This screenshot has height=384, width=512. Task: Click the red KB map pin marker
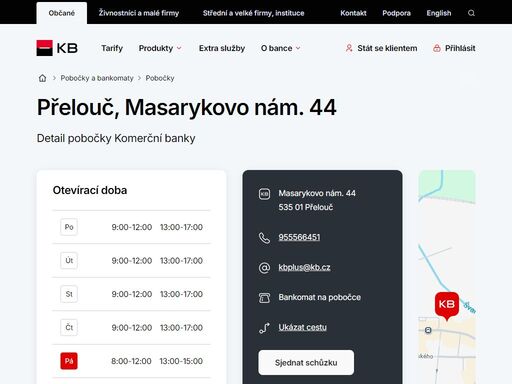[447, 306]
